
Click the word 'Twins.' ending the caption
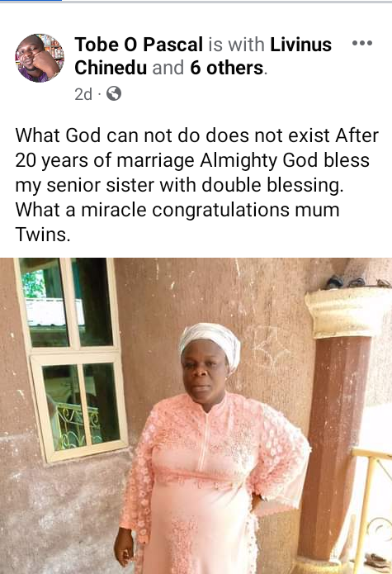42,235
